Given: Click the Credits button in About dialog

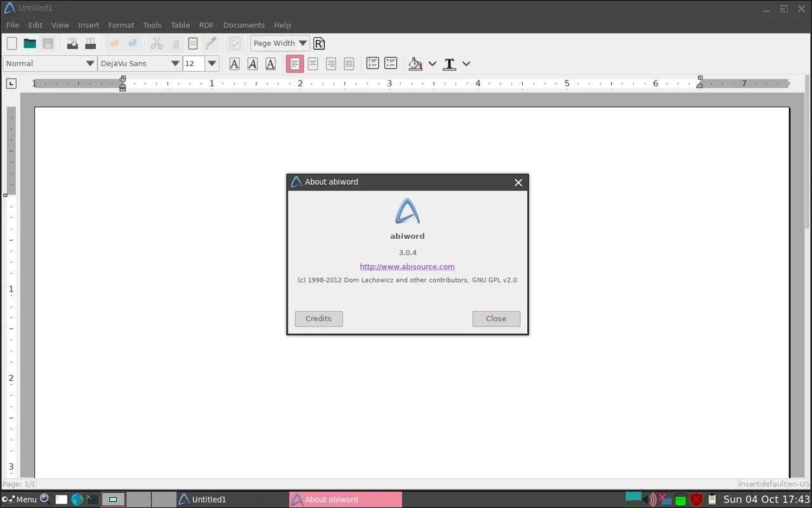Looking at the screenshot, I should pos(318,319).
